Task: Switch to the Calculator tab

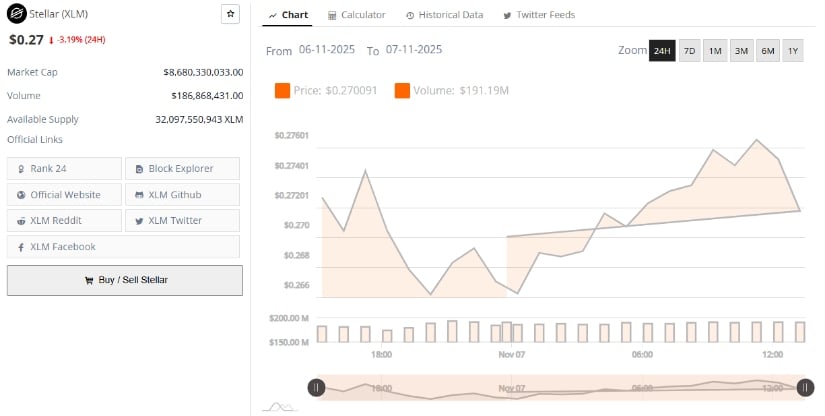Action: [356, 15]
